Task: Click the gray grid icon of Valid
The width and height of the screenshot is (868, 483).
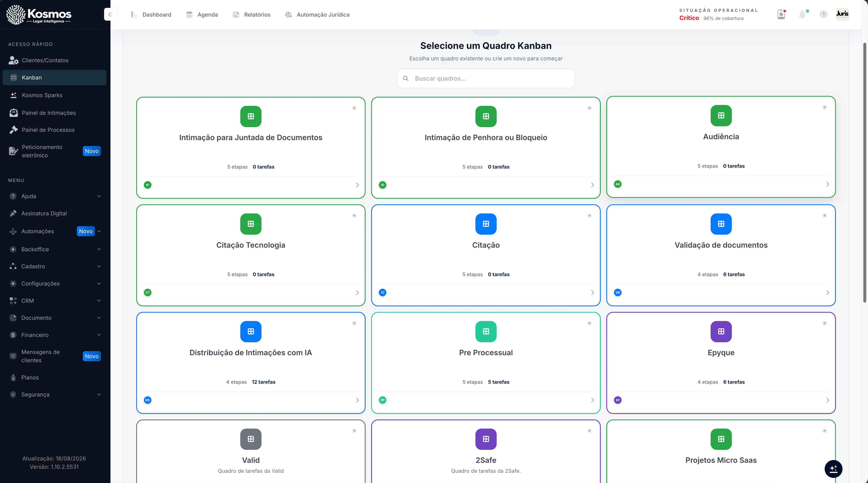Action: (251, 439)
